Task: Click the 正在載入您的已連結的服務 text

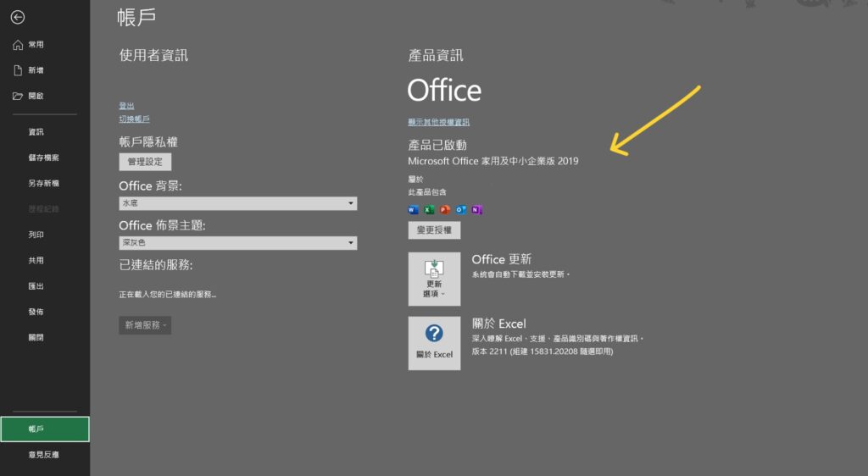Action: click(x=167, y=295)
